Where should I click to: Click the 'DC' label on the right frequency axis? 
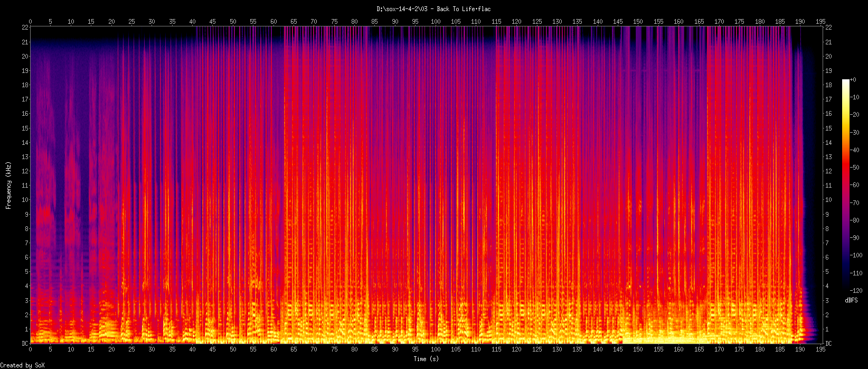click(x=828, y=344)
